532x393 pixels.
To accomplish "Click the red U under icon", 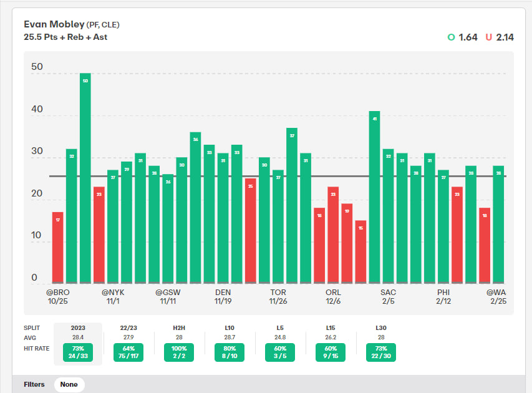I will 488,37.
